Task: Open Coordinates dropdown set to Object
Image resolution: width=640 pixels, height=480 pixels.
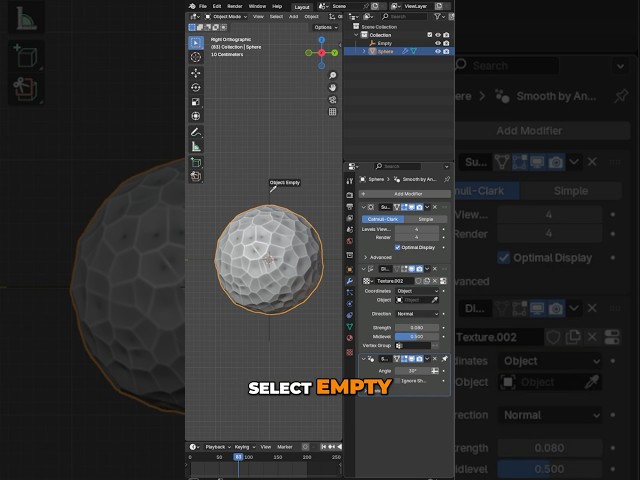Action: [418, 291]
